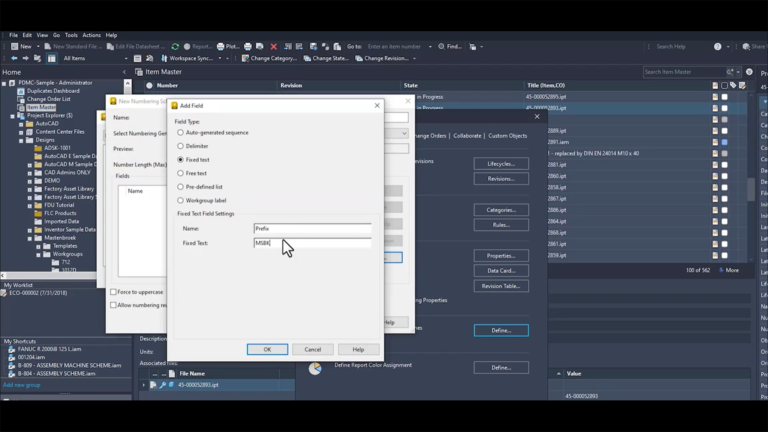
Task: Click Cancel in Add Field dialog
Action: tap(312, 349)
